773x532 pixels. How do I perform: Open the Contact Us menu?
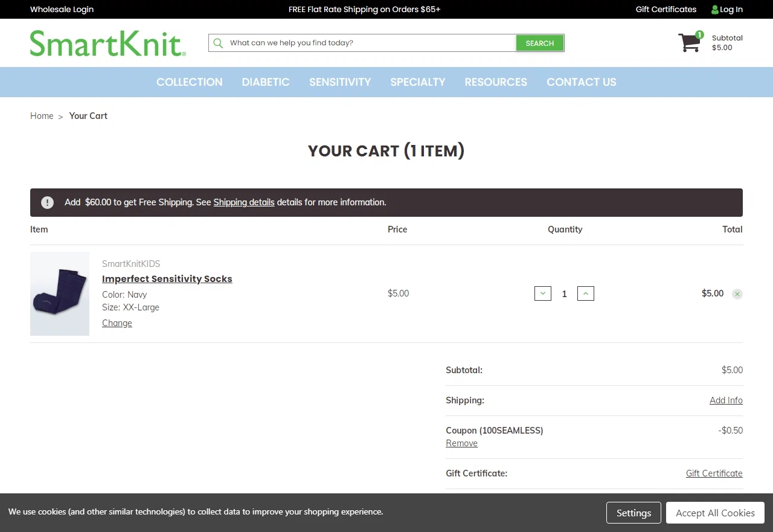click(x=582, y=82)
